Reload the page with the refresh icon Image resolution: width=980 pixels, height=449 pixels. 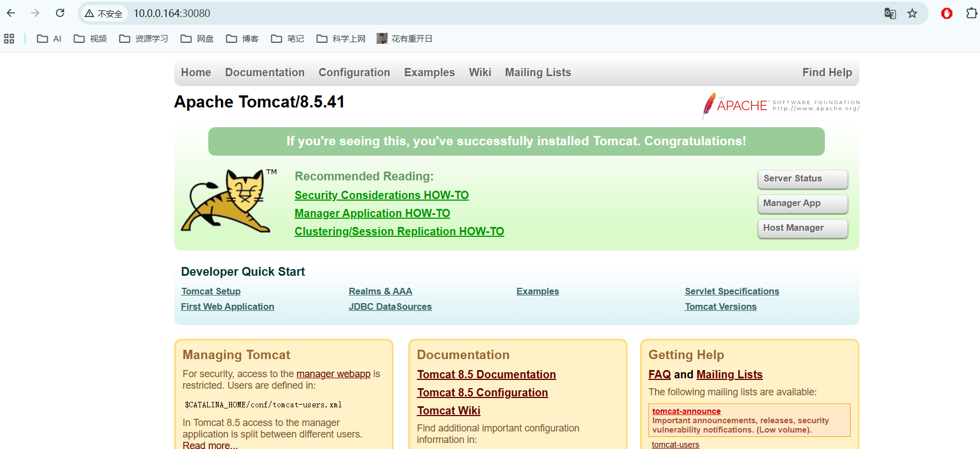coord(60,13)
